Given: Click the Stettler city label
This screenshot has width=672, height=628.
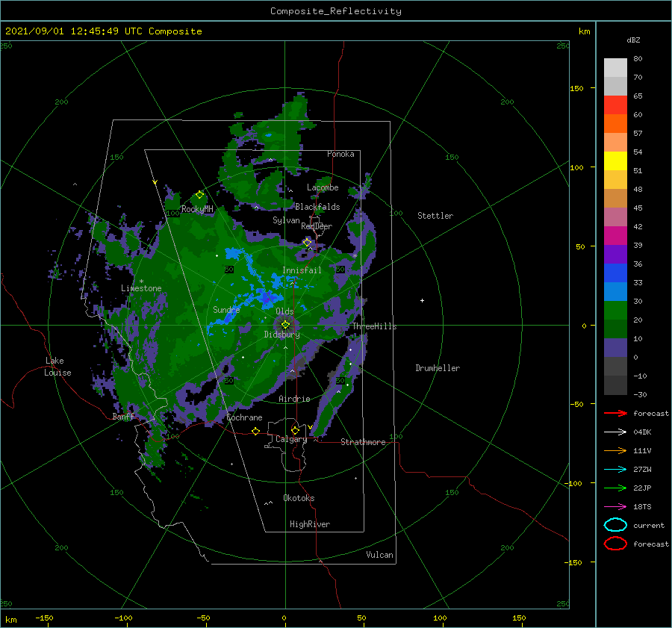Looking at the screenshot, I should tap(435, 216).
